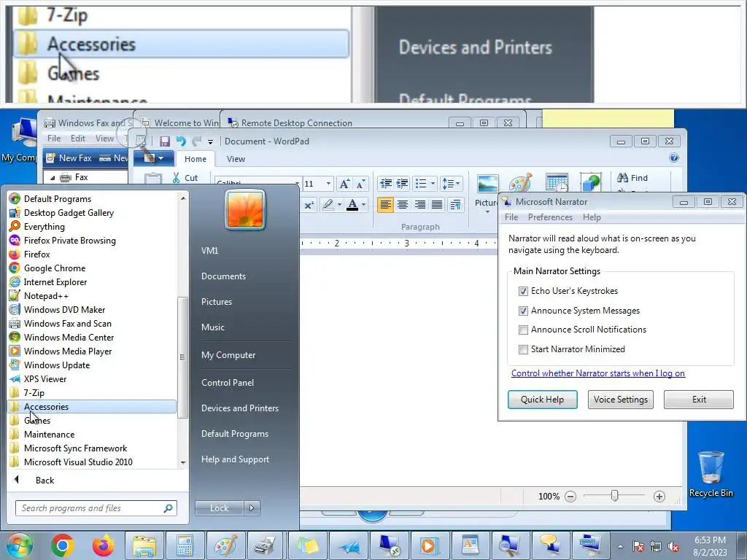Screen dimensions: 747x560
Task: Open the Accessories folder in Start menu
Action: point(92,407)
